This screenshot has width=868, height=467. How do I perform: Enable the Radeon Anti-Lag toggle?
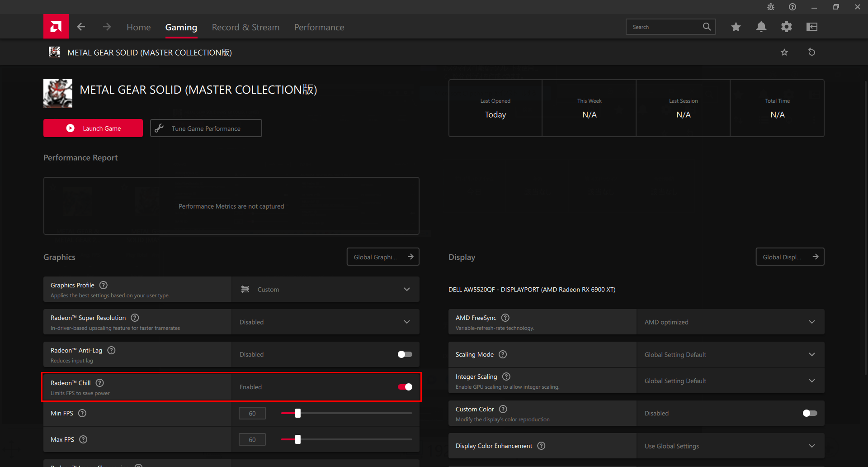pos(405,354)
